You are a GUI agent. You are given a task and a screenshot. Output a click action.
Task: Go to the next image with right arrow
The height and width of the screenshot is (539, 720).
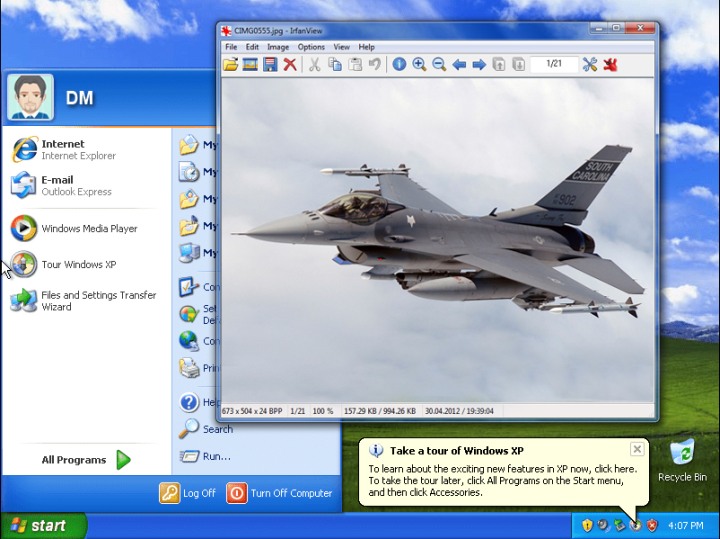(479, 64)
